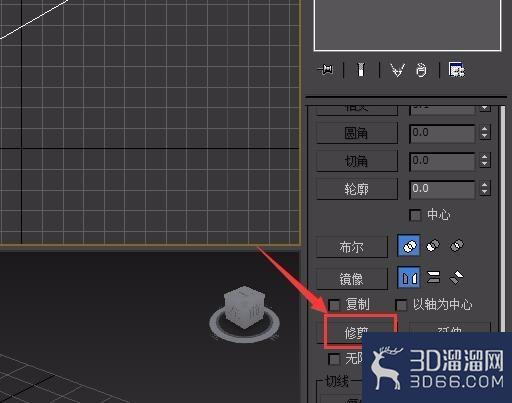
Task: Click the 切角 value spinner arrows
Action: pos(485,160)
